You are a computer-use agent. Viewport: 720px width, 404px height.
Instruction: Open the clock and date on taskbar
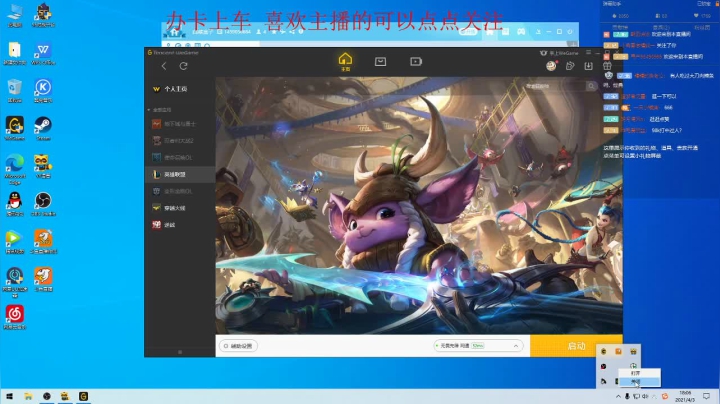(685, 396)
